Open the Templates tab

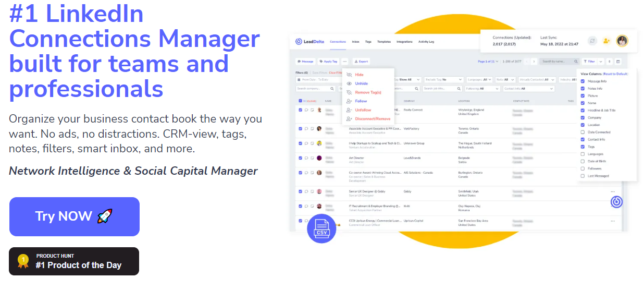click(384, 42)
